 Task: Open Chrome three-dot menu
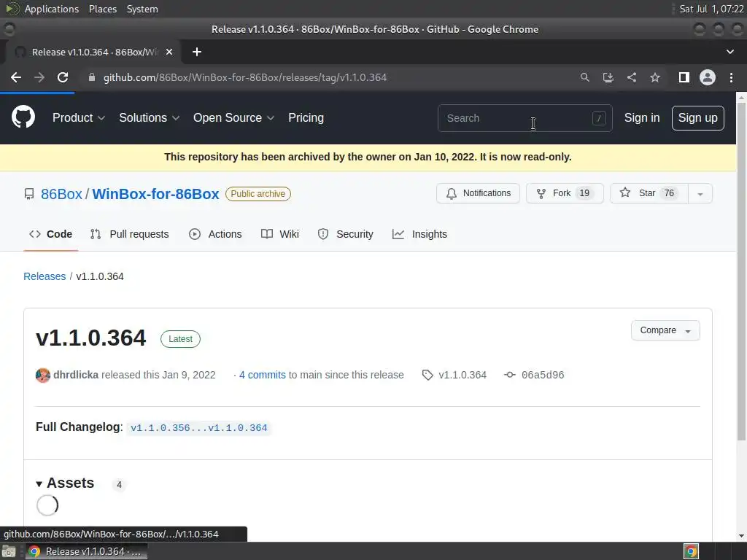[x=731, y=77]
